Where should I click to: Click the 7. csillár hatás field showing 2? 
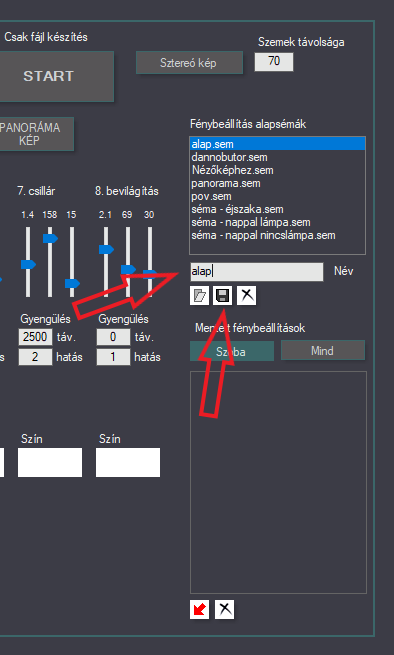[35, 357]
